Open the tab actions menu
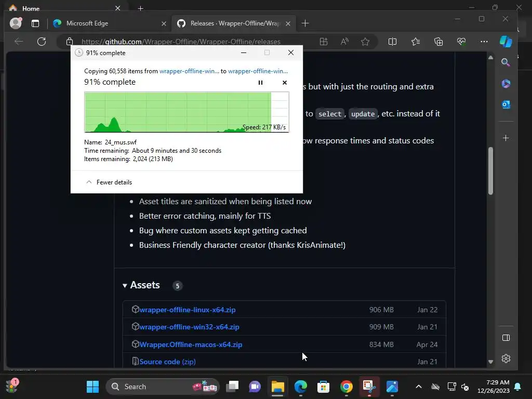Screen dimensions: 532x399 35,23
